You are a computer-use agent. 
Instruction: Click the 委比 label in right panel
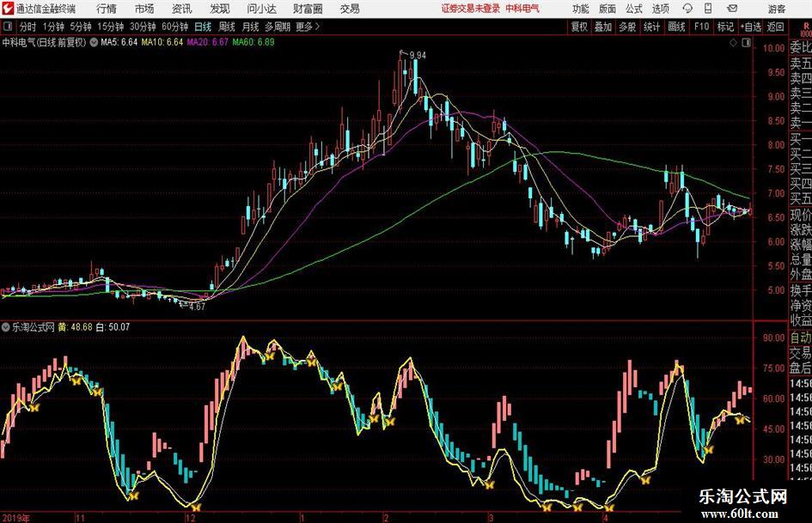pyautogui.click(x=800, y=47)
